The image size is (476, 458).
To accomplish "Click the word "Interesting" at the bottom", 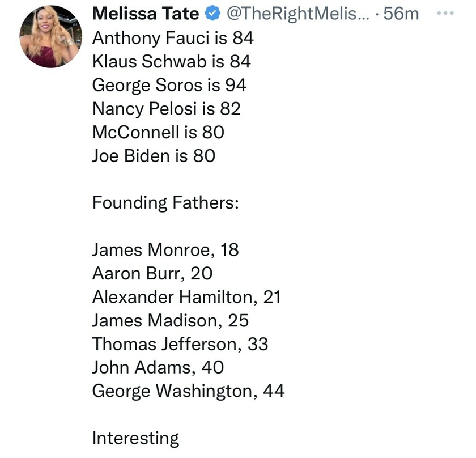I will coord(135,438).
